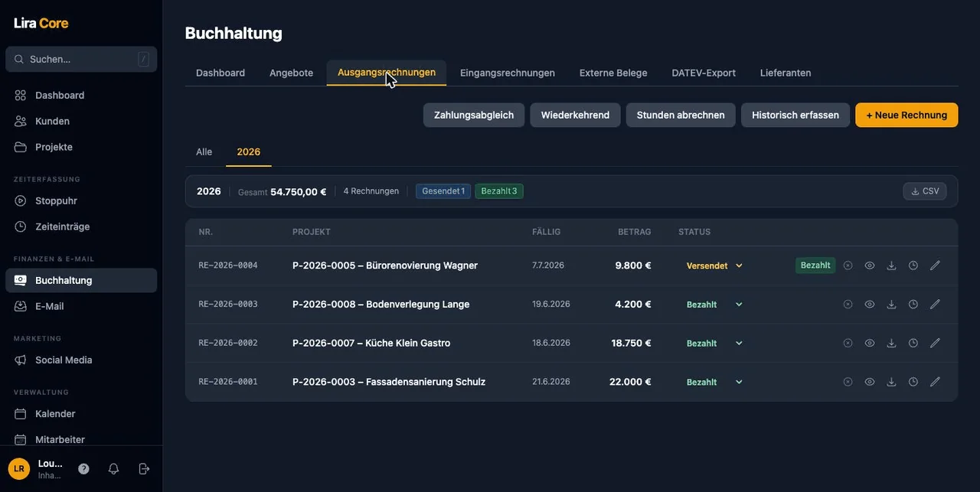
Task: Open history clock for RE-2026-0004
Action: (913, 266)
